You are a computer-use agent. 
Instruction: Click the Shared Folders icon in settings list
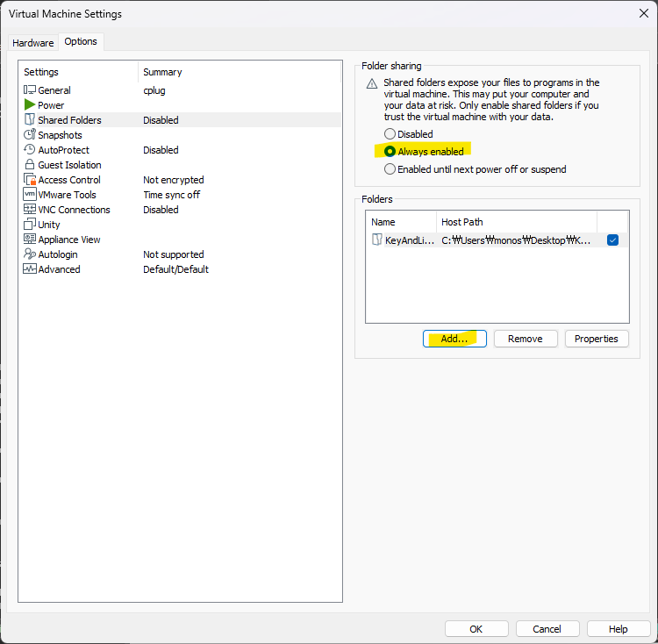point(29,119)
